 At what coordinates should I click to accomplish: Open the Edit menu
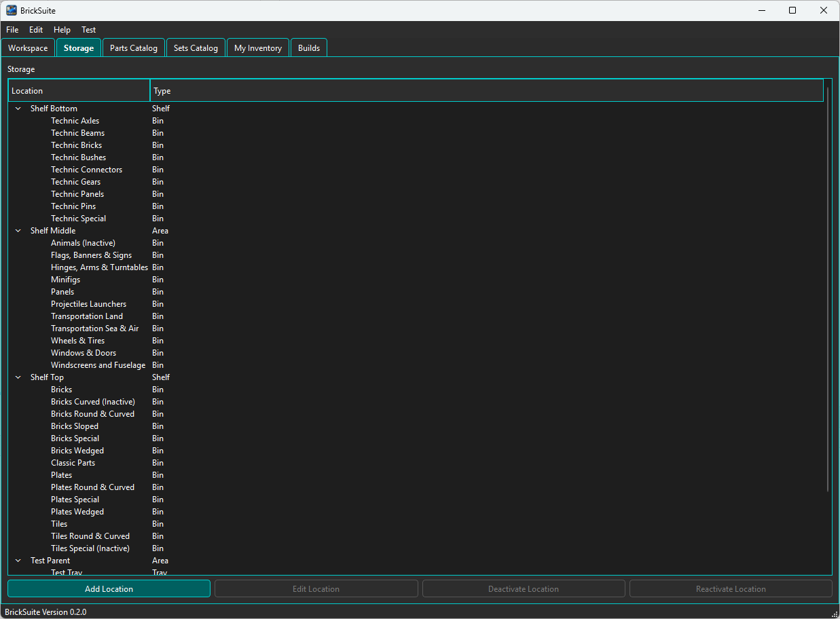tap(36, 30)
